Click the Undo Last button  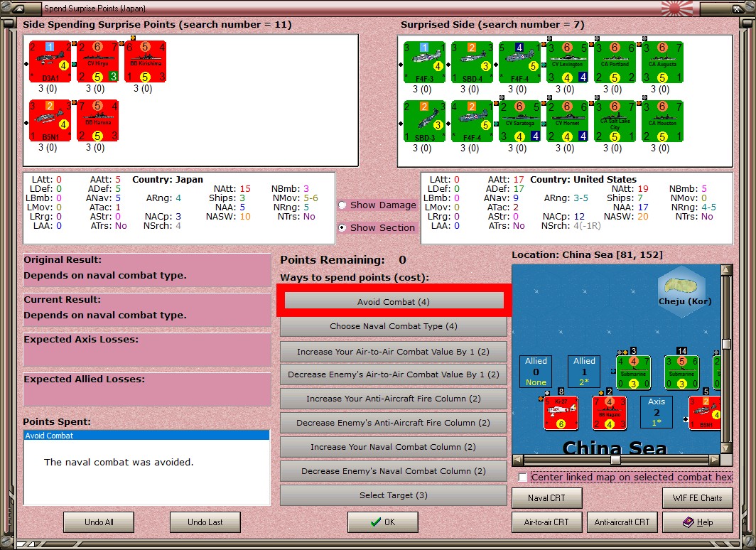tap(205, 522)
